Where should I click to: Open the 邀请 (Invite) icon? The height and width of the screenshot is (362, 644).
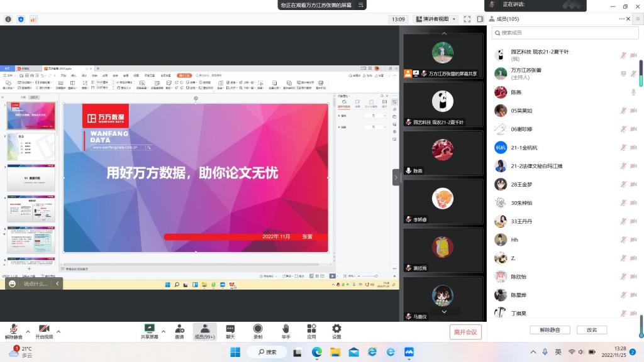(x=179, y=331)
